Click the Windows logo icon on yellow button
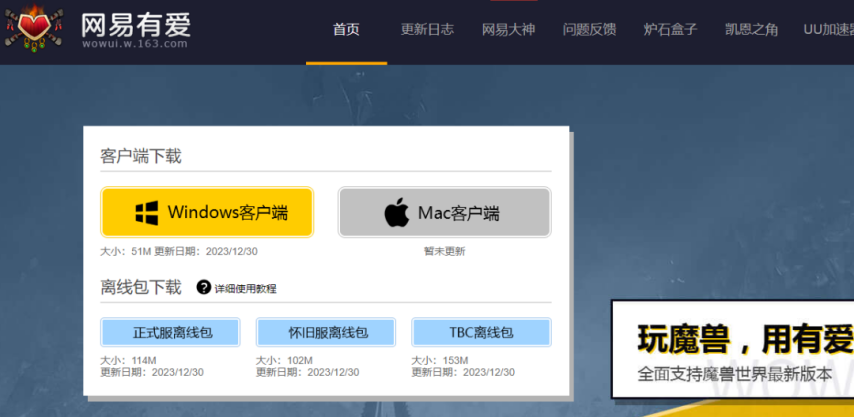This screenshot has width=854, height=417. pyautogui.click(x=147, y=213)
